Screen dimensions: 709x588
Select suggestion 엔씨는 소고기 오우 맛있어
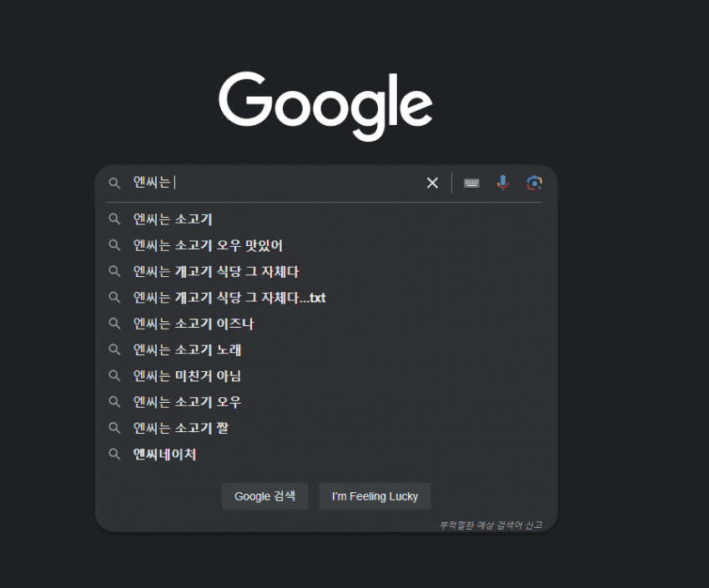click(x=209, y=245)
